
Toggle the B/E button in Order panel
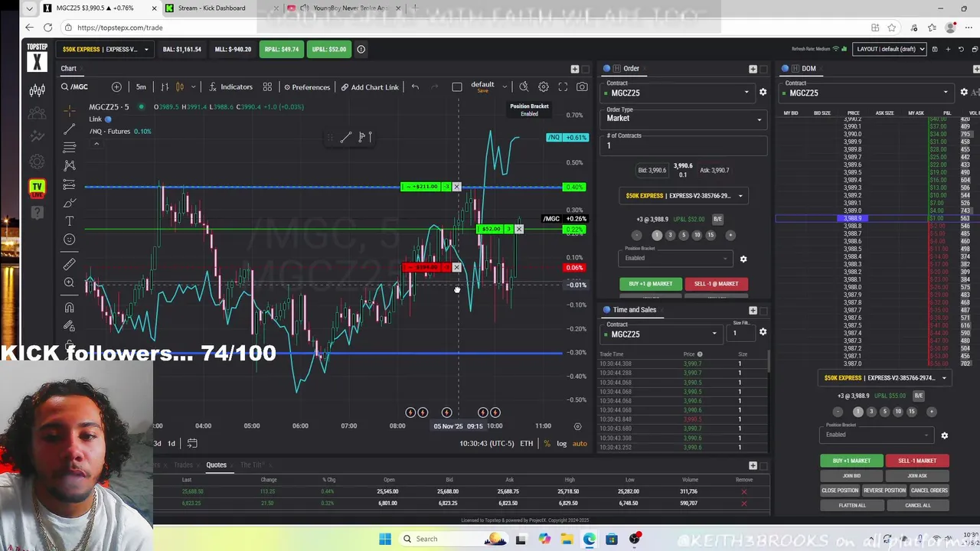(x=717, y=220)
